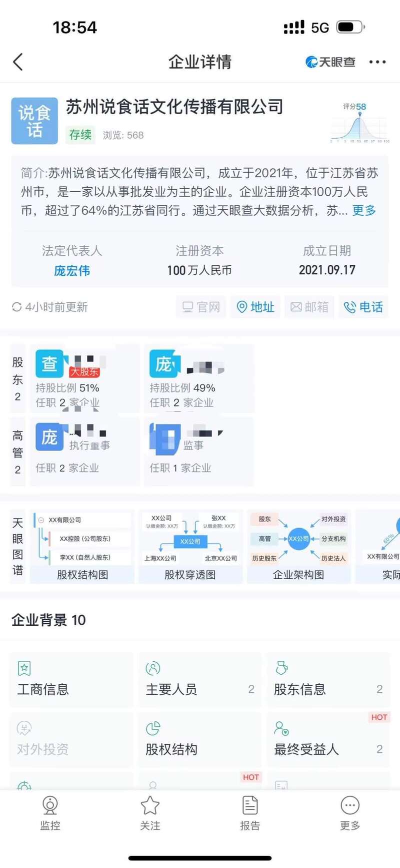This screenshot has width=400, height=868.
Task: Open legal representative 庞宏伟
Action: point(72,271)
